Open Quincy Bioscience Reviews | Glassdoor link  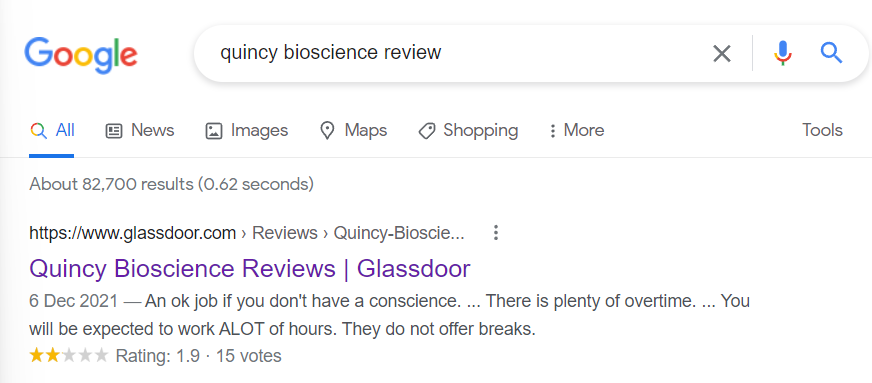tap(250, 268)
